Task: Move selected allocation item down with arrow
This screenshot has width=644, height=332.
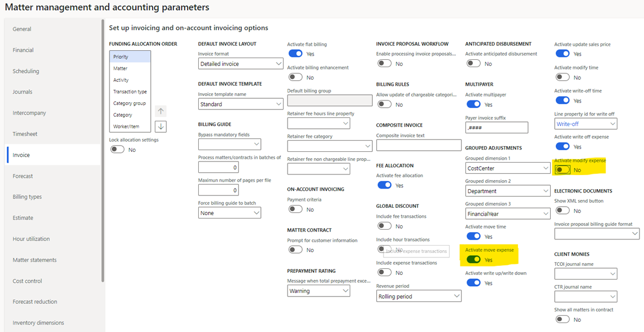Action: 161,127
